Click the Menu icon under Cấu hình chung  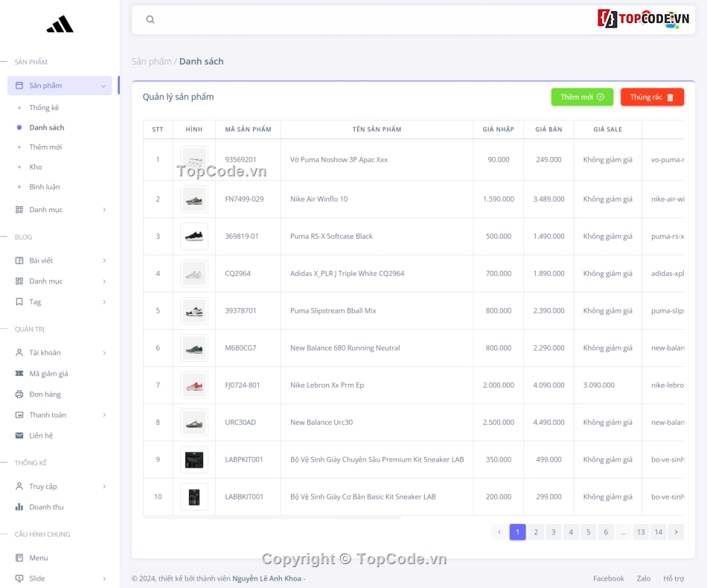point(19,557)
